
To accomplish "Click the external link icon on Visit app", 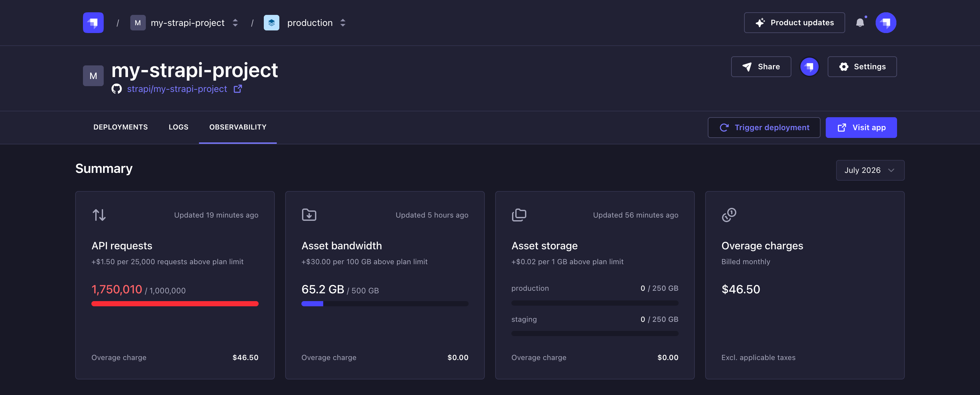I will 842,128.
